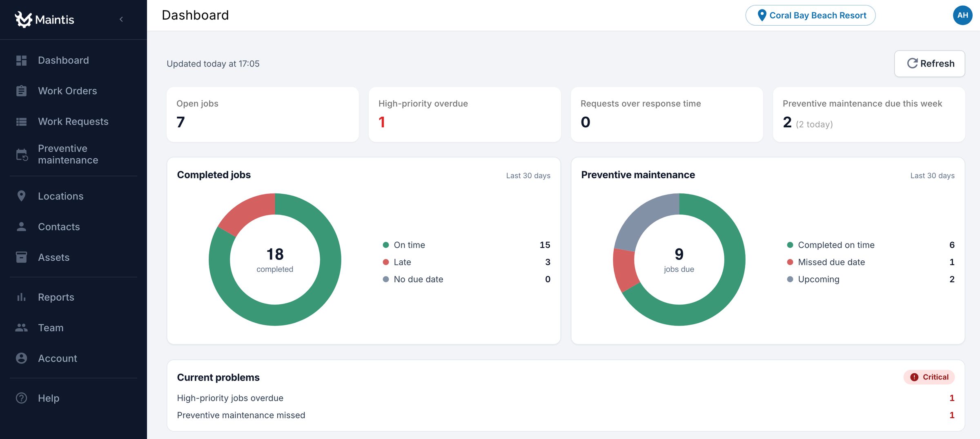Open High-priority jobs overdue problem row
Image resolution: width=980 pixels, height=439 pixels.
566,398
